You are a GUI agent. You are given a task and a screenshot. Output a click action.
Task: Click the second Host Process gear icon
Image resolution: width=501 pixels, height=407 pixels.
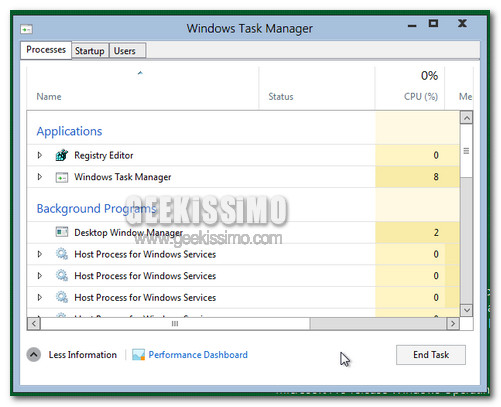click(62, 276)
